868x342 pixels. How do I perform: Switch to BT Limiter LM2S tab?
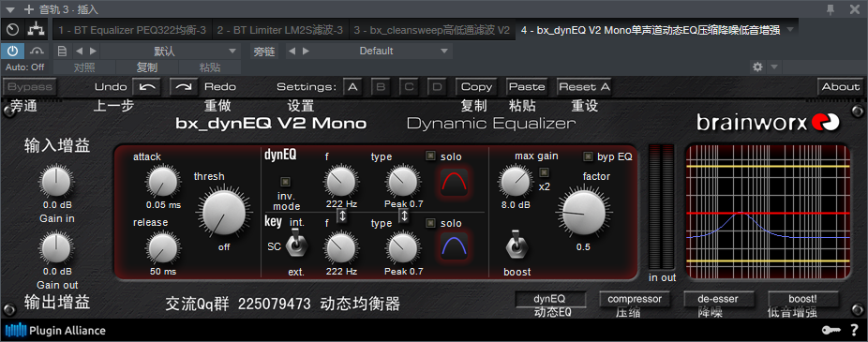279,30
